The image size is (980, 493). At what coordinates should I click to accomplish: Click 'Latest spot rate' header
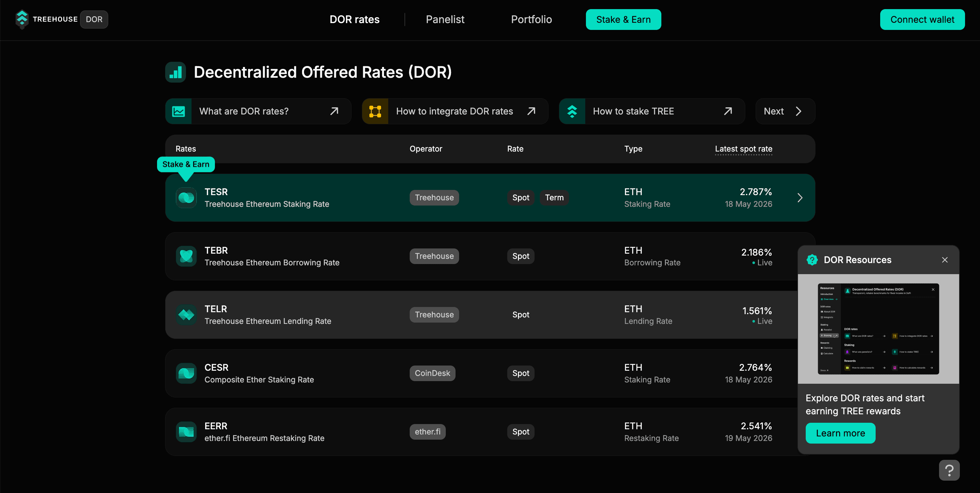743,149
